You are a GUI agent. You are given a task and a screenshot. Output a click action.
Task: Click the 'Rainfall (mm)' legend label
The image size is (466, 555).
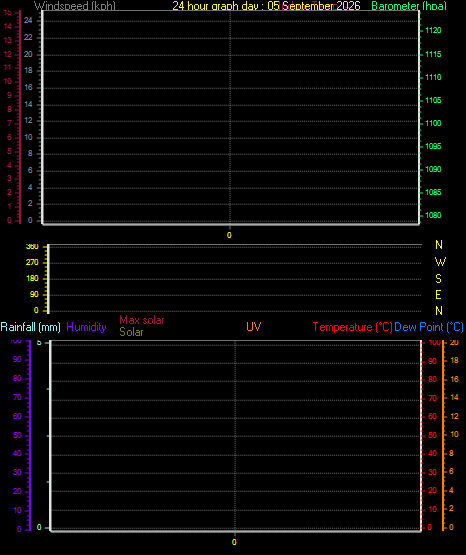[30, 327]
